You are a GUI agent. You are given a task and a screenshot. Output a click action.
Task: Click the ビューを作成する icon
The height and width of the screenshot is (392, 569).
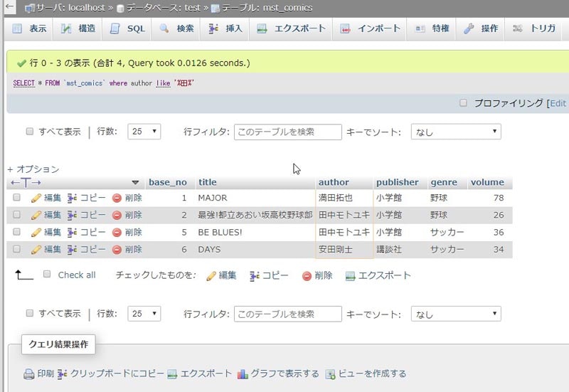[x=330, y=374]
